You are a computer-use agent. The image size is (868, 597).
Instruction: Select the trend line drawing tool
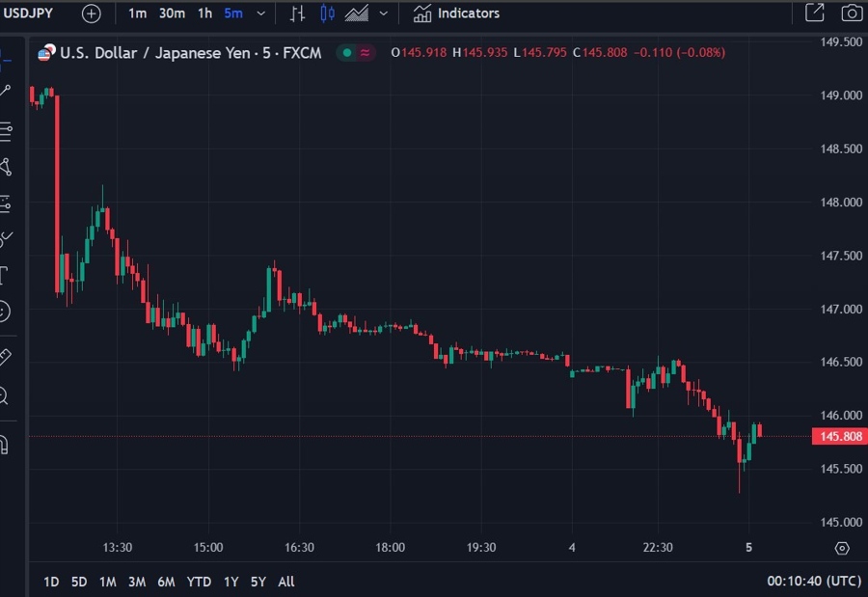[5, 91]
